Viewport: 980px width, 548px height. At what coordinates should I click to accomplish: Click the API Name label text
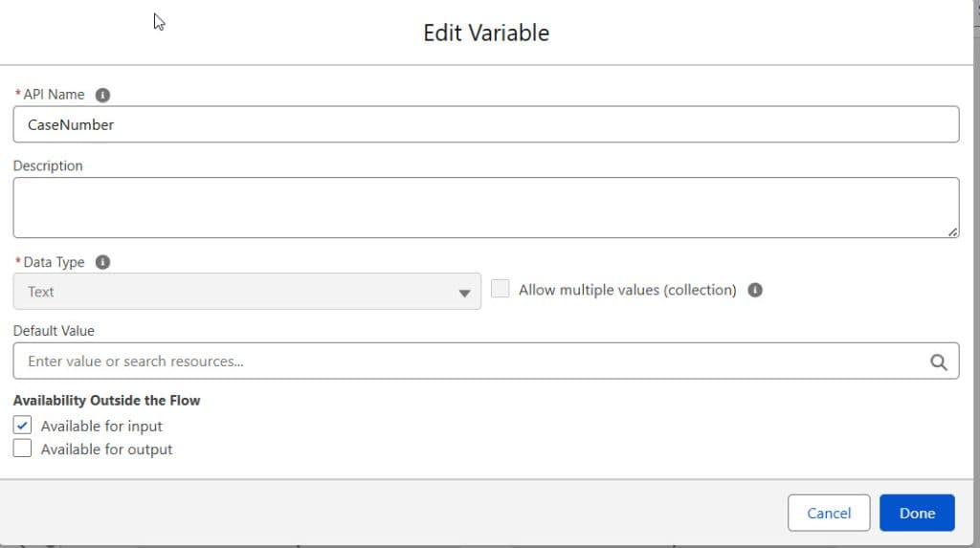click(54, 95)
